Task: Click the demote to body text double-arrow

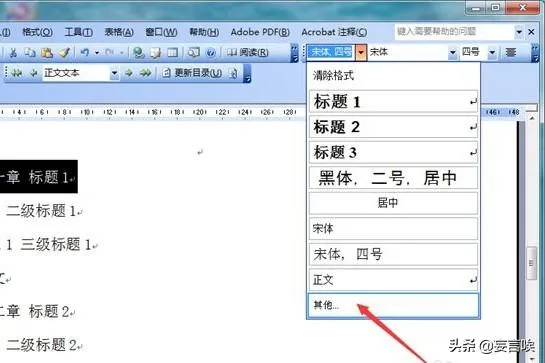Action: 146,73
